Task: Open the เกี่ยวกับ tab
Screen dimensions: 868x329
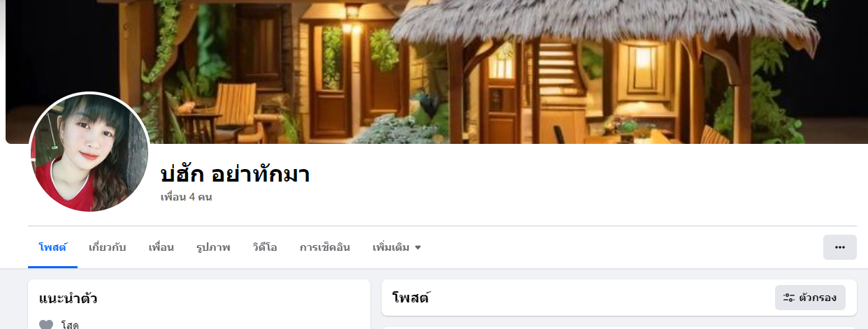Action: (x=108, y=247)
